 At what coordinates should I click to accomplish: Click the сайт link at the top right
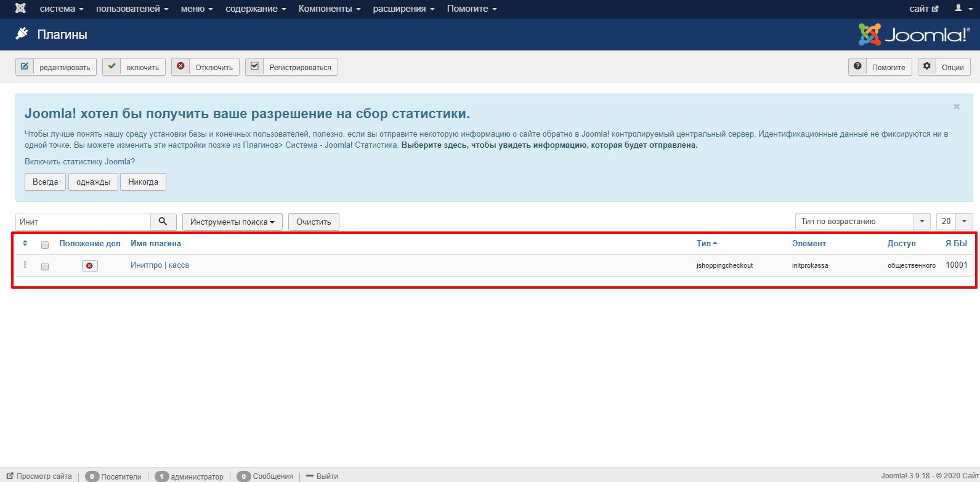[x=924, y=9]
